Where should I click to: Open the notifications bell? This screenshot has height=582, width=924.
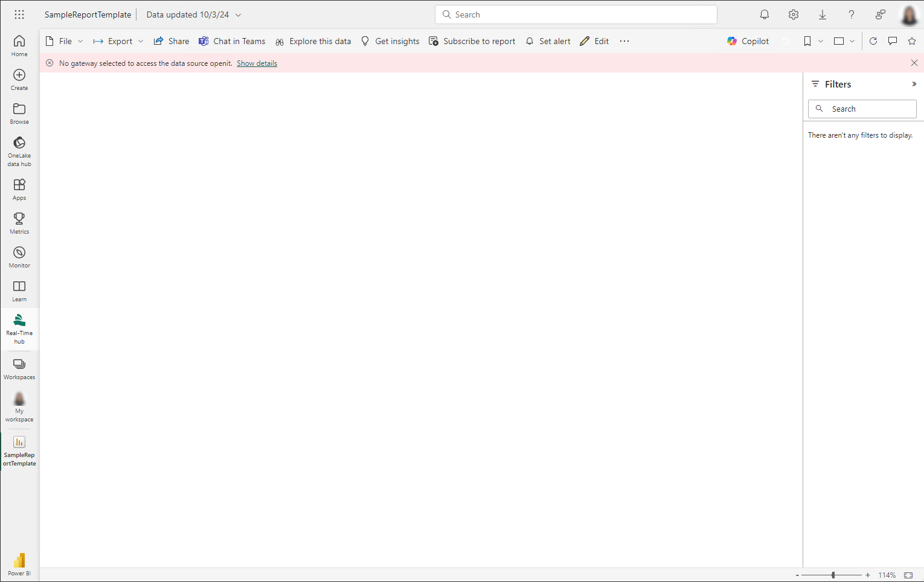pos(765,14)
